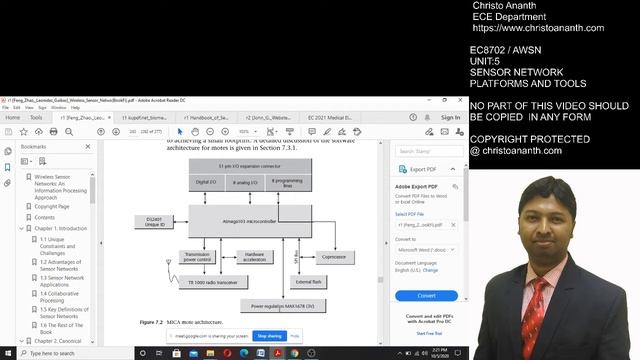This screenshot has height=360, width=640.
Task: Close the Feng_Zhao_Leo document tab
Action: pyautogui.click(x=109, y=118)
